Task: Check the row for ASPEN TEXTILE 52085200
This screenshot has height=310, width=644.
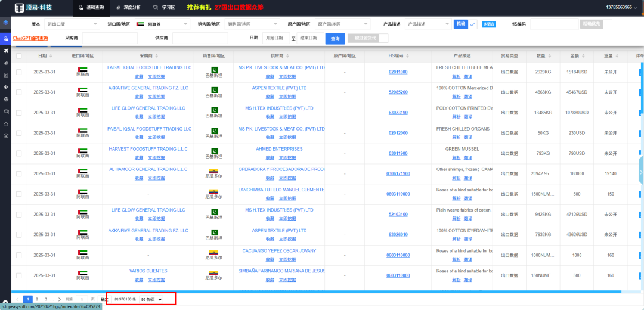Action: (18, 92)
